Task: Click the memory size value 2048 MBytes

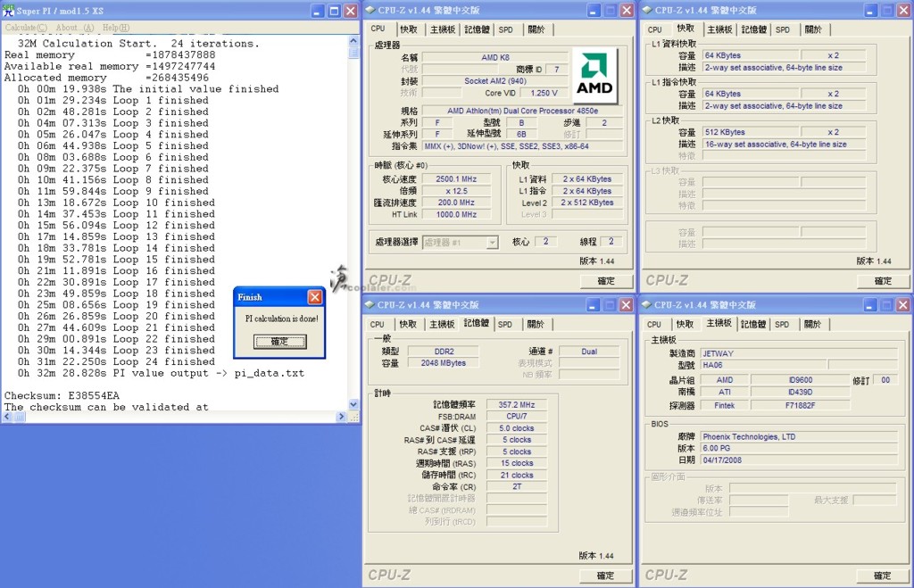Action: [x=443, y=362]
